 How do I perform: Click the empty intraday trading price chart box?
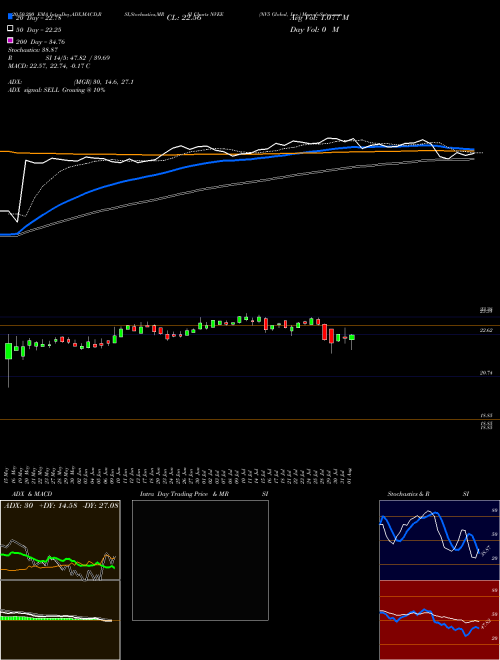[200, 560]
